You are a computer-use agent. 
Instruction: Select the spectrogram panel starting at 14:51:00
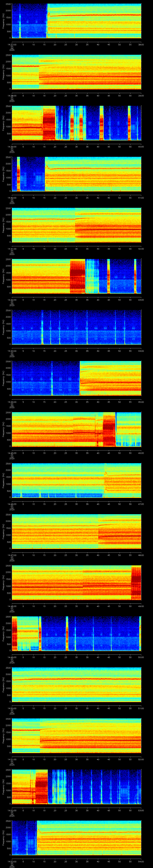[77, 736]
